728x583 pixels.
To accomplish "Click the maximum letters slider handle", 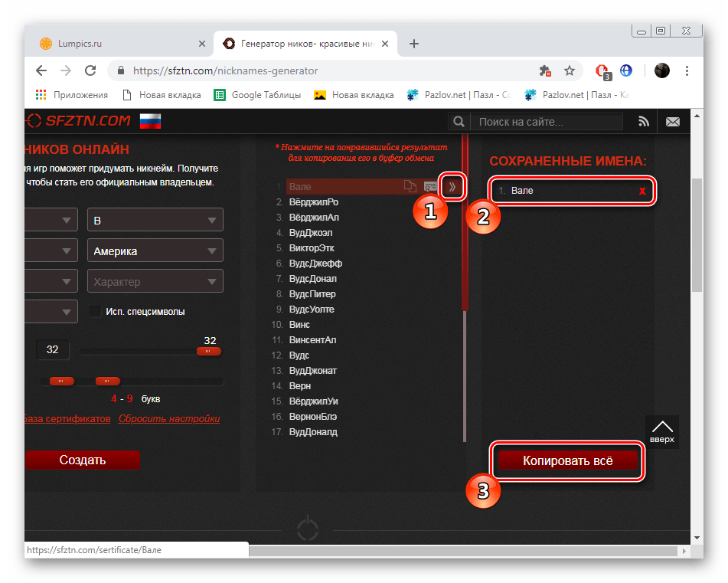I will (108, 382).
